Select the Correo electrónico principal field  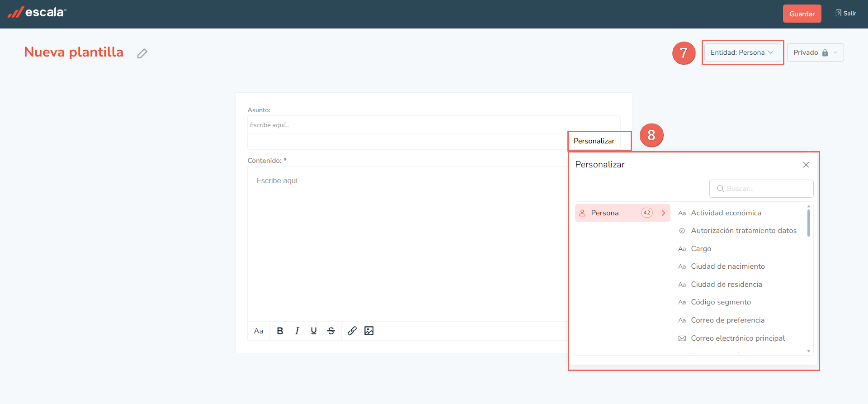pyautogui.click(x=738, y=338)
